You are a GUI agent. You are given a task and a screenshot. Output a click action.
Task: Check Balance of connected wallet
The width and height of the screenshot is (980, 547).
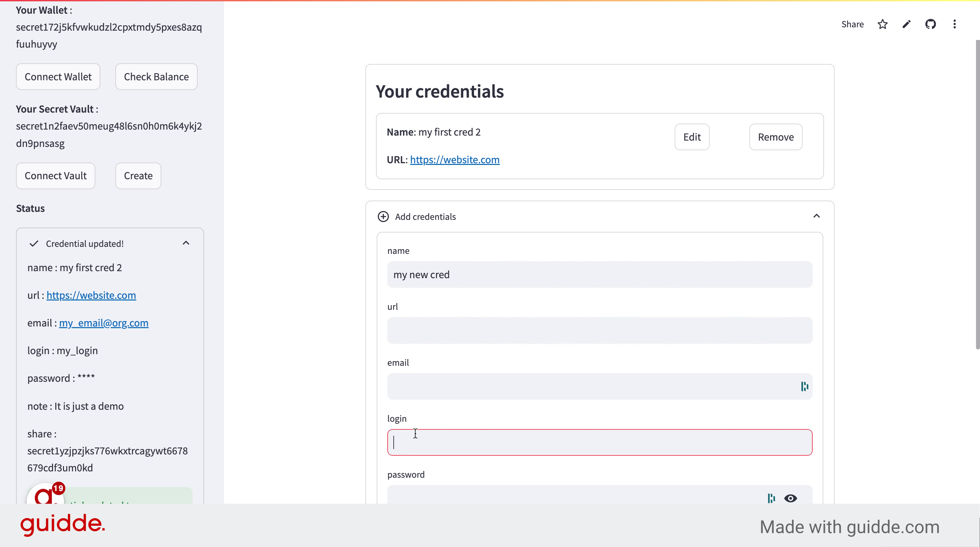click(x=156, y=76)
